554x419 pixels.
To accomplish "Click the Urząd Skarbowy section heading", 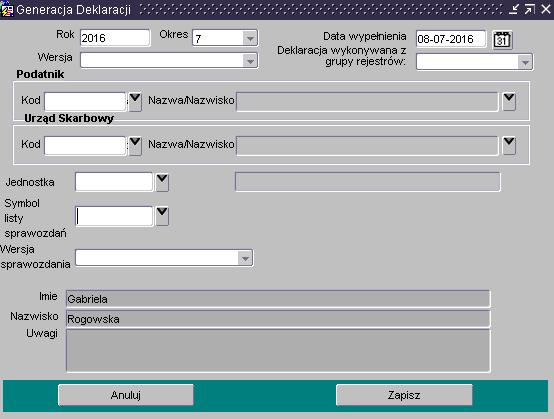I will 69,118.
